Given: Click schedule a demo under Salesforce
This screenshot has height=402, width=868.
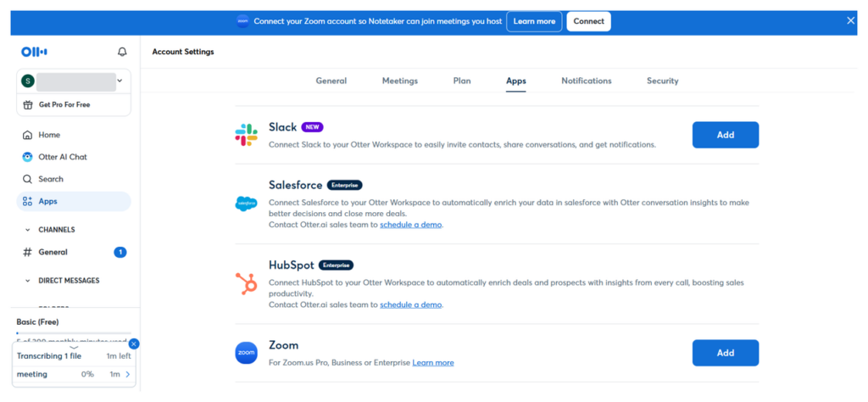Looking at the screenshot, I should [411, 225].
